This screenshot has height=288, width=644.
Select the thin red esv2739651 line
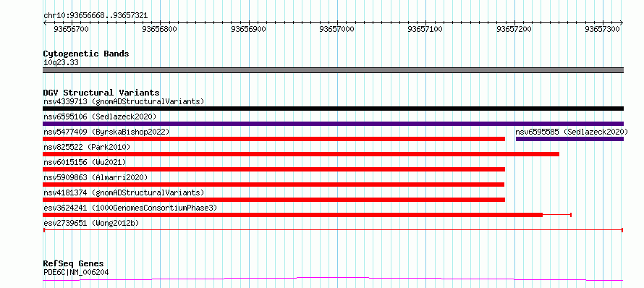pos(333,230)
